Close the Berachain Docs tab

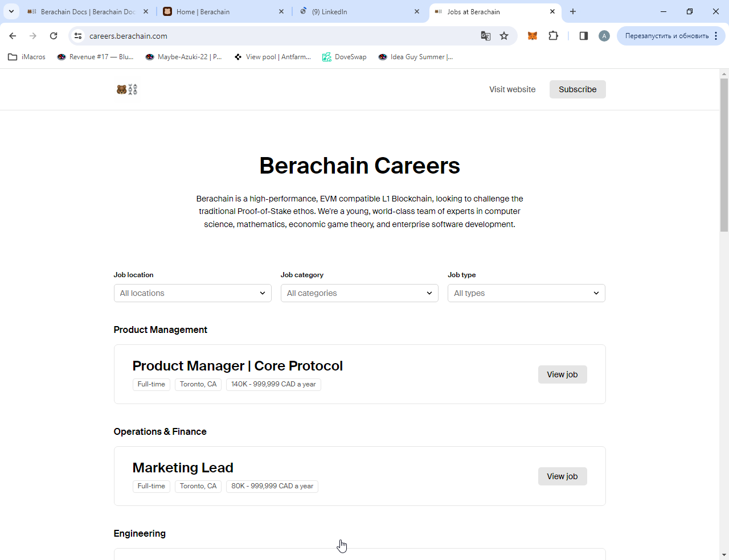tap(146, 11)
